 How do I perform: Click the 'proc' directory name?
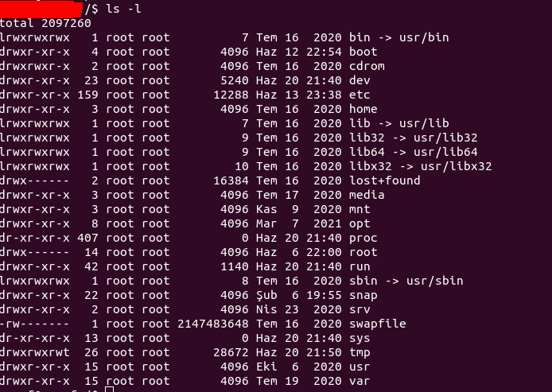coord(363,239)
